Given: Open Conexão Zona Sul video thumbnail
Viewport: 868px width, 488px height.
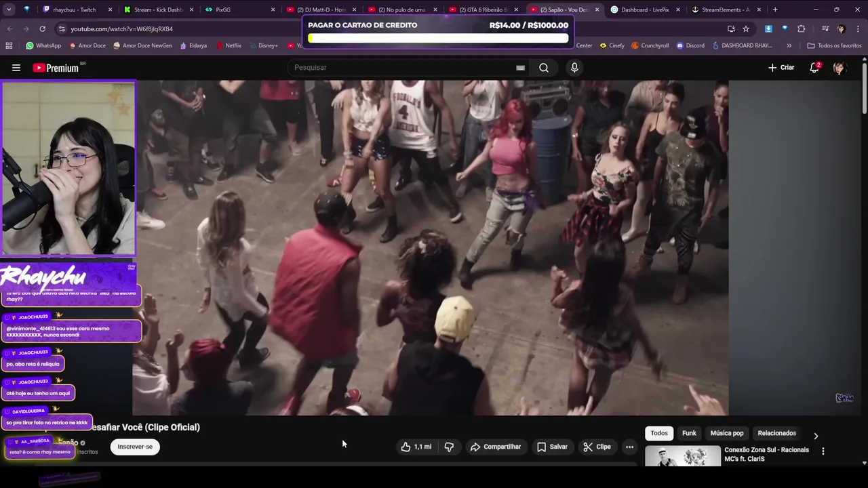Looking at the screenshot, I should 683,456.
